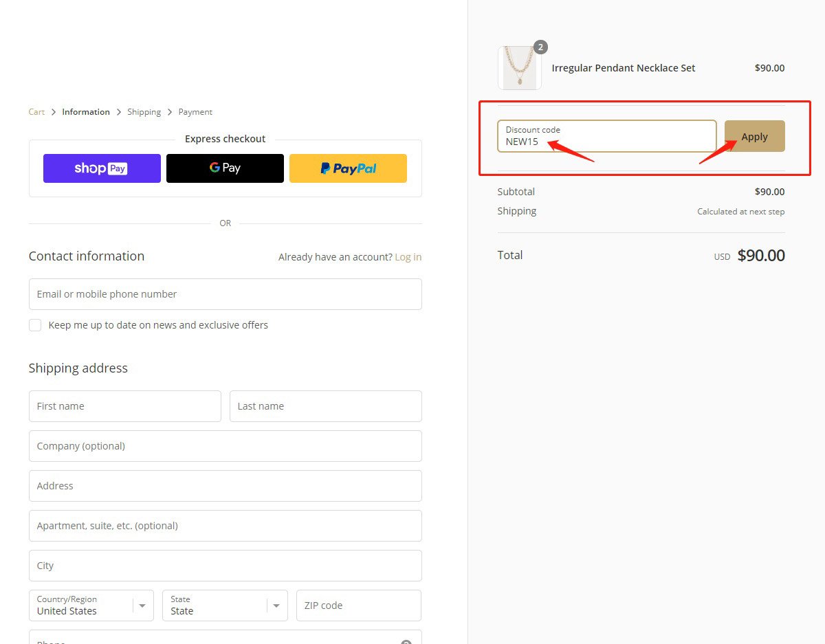This screenshot has height=644, width=825.
Task: Choose Google Pay express checkout
Action: (x=225, y=168)
